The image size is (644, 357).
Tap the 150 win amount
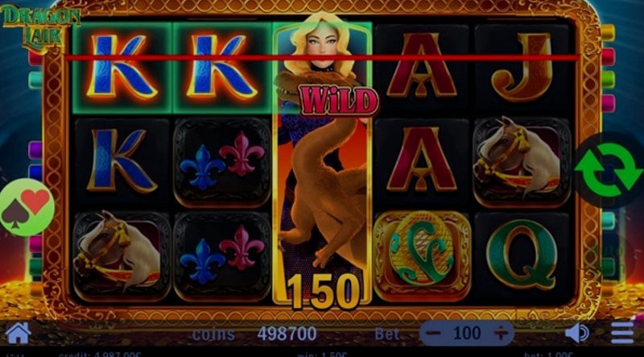(324, 291)
